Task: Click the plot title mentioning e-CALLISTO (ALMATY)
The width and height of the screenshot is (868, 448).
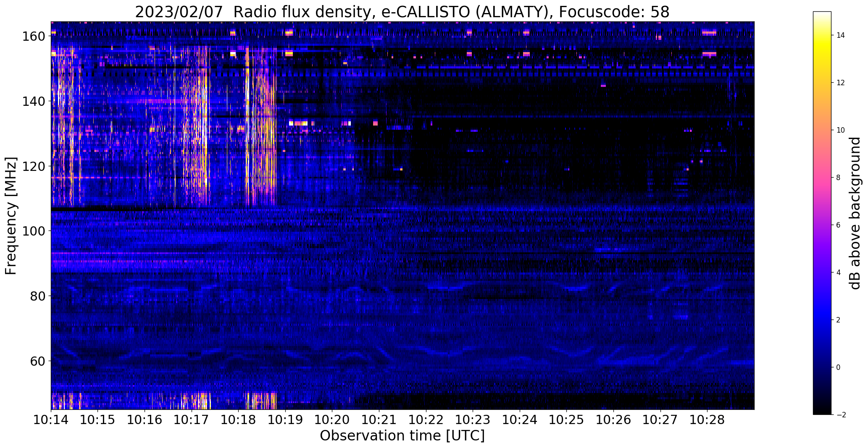Action: click(x=402, y=12)
